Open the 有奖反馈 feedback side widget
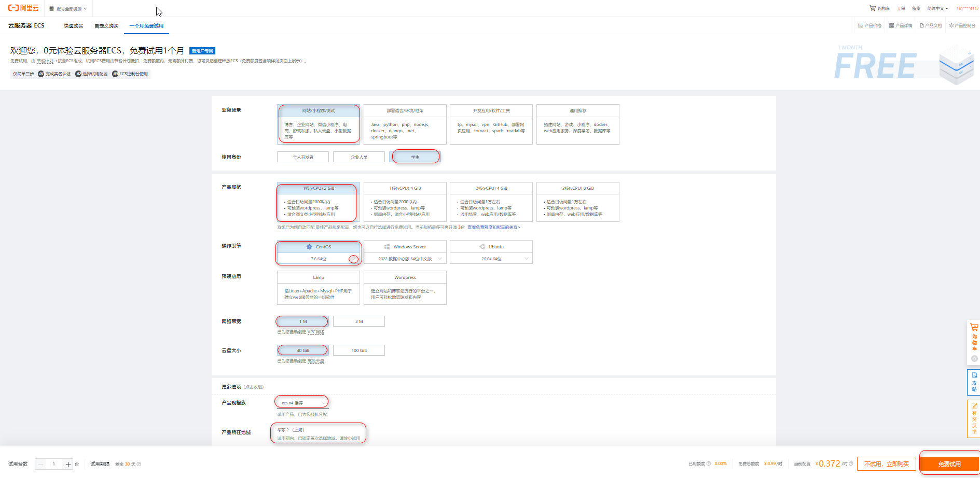This screenshot has height=478, width=980. (x=974, y=419)
